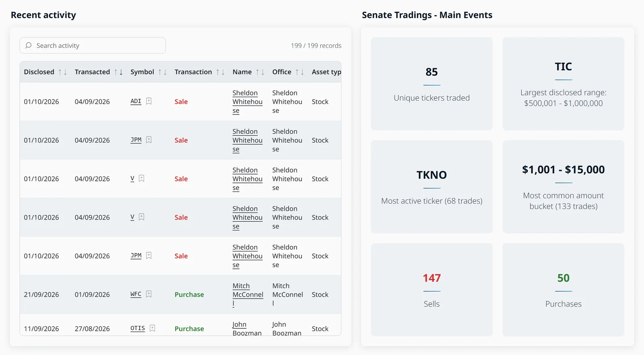Sort the Office column with its arrows
644x355 pixels.
coord(300,72)
